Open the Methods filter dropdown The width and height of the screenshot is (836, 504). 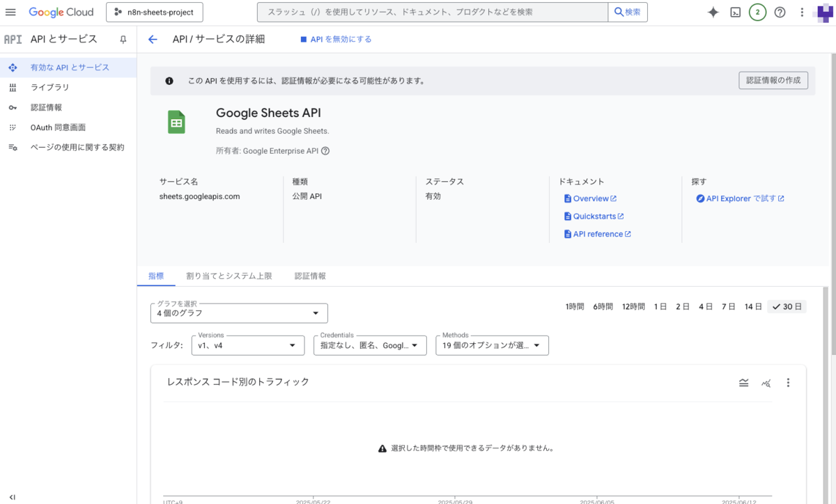coord(492,345)
